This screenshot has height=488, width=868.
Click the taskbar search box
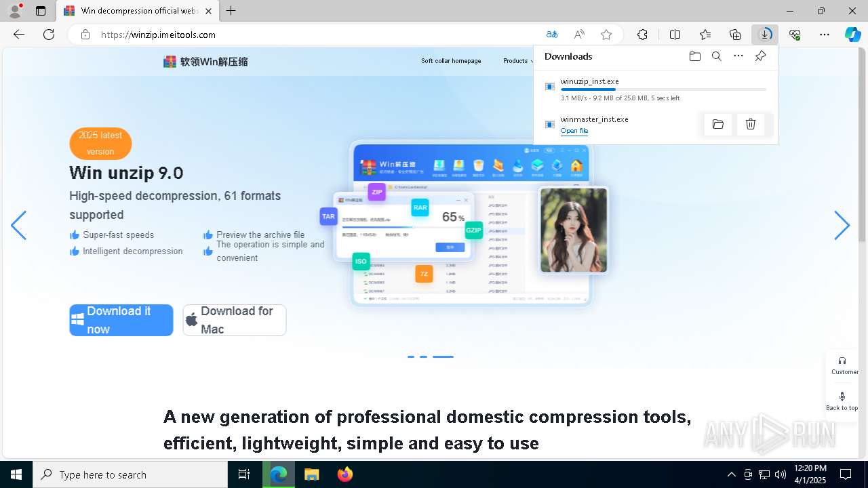click(x=130, y=474)
